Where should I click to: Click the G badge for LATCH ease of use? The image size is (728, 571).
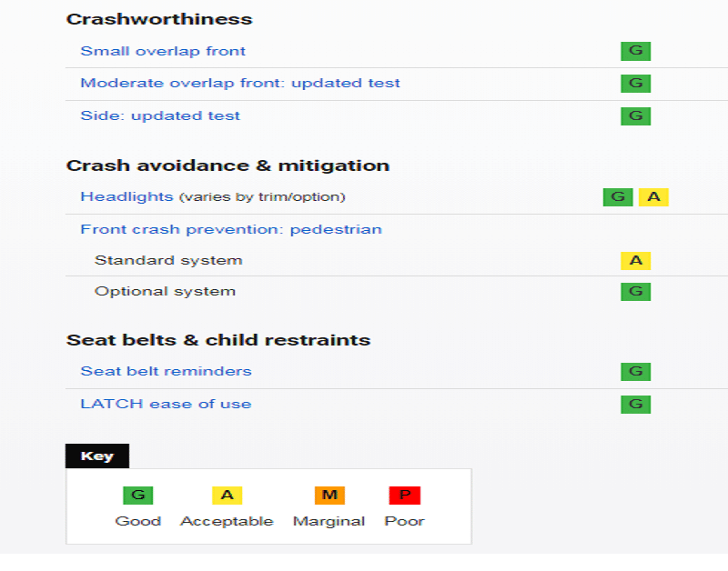coord(635,405)
